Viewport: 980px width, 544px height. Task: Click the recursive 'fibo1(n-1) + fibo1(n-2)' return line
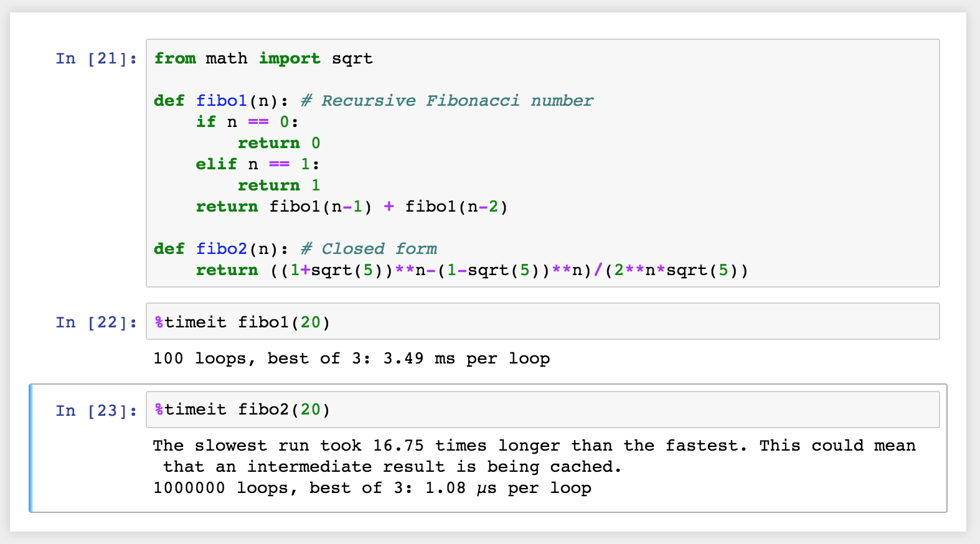(x=351, y=207)
